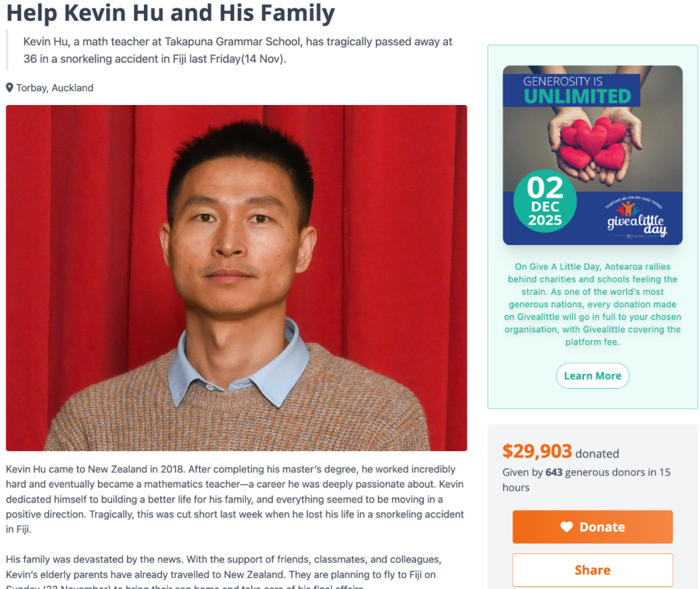
Task: Click the 02 DEC 2025 date badge
Action: 544,201
